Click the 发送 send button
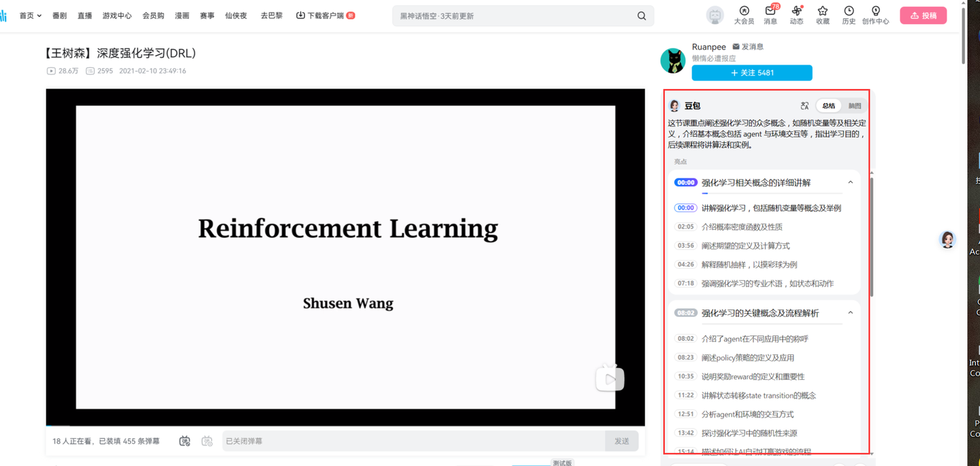 [622, 441]
